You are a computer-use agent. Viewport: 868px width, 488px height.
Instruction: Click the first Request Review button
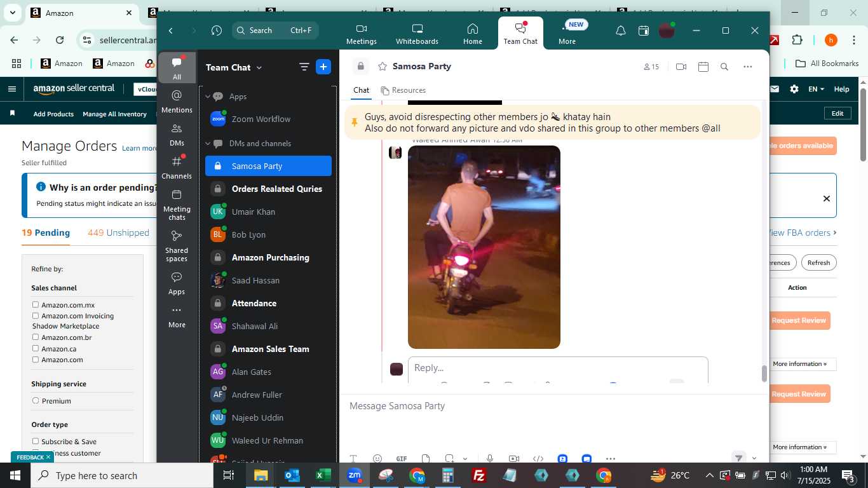click(799, 320)
